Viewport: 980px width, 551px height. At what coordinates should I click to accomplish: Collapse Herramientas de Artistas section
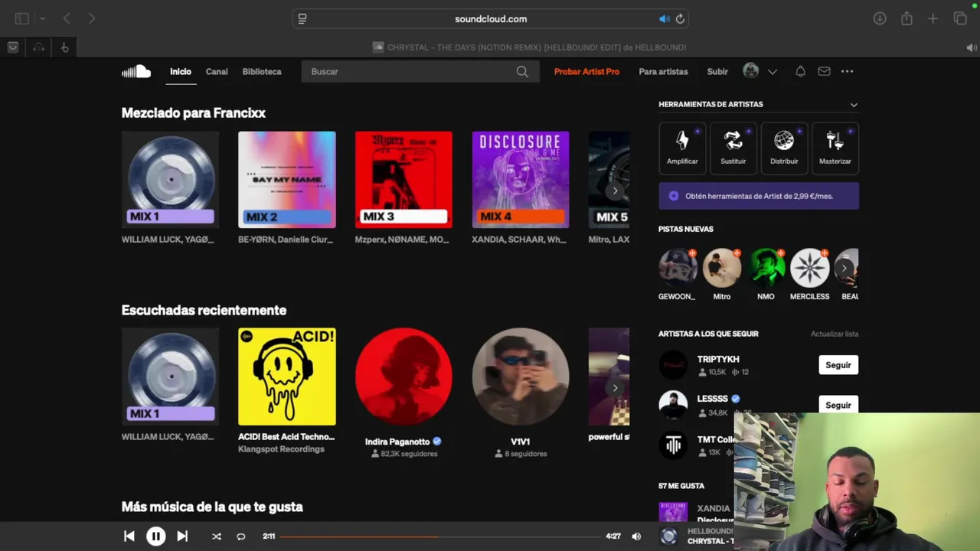(854, 105)
